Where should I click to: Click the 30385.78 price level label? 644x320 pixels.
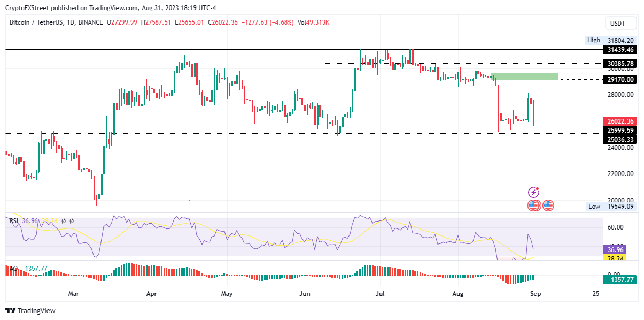pyautogui.click(x=620, y=63)
